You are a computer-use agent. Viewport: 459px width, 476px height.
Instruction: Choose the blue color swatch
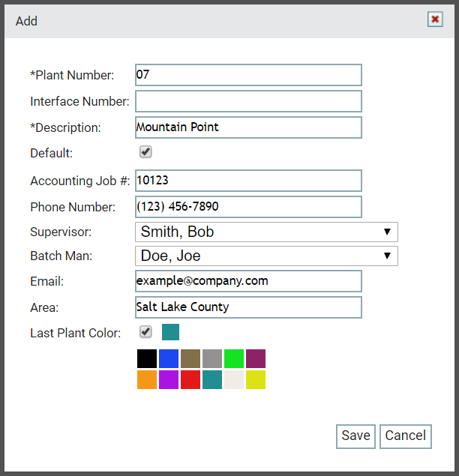[x=169, y=358]
